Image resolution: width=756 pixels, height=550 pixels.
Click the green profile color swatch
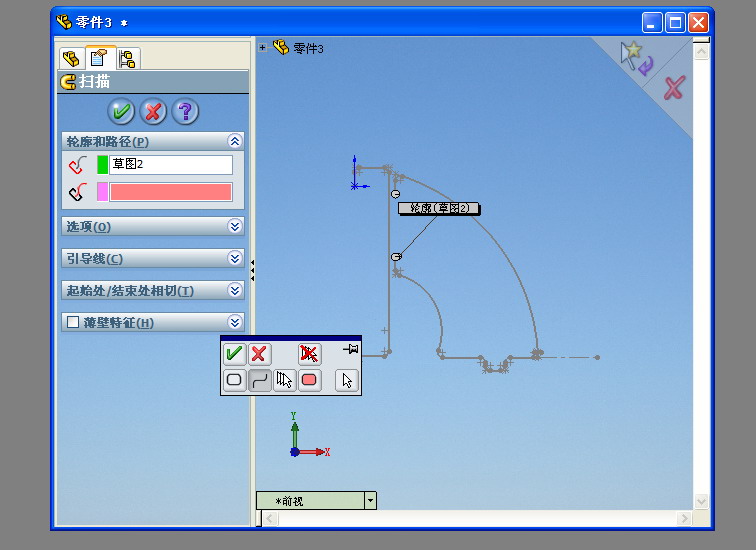102,164
